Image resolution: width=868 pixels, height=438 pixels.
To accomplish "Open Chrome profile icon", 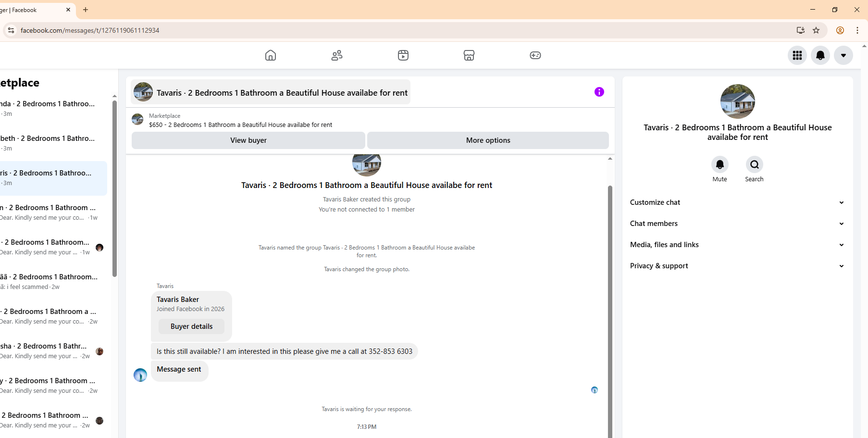I will pos(840,30).
